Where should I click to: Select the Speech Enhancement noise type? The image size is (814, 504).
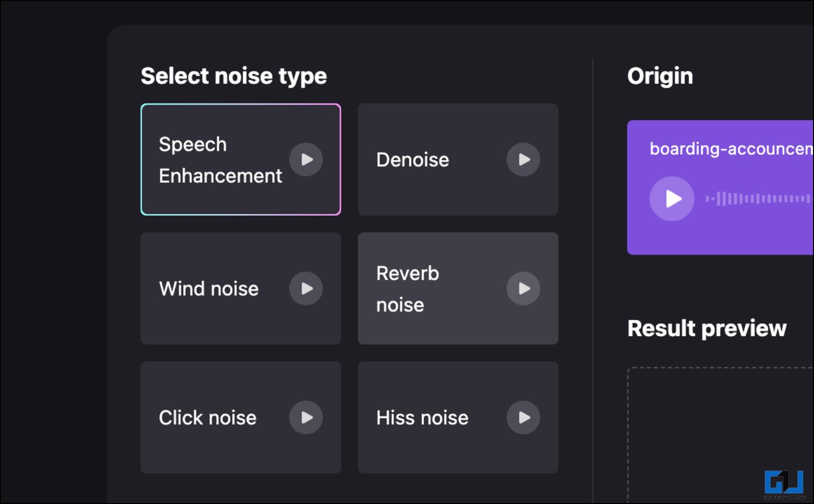241,159
